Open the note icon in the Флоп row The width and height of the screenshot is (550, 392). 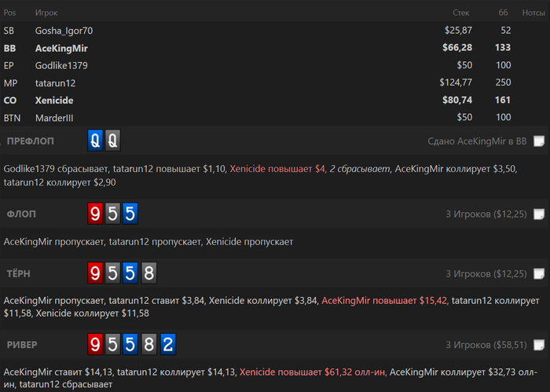538,214
